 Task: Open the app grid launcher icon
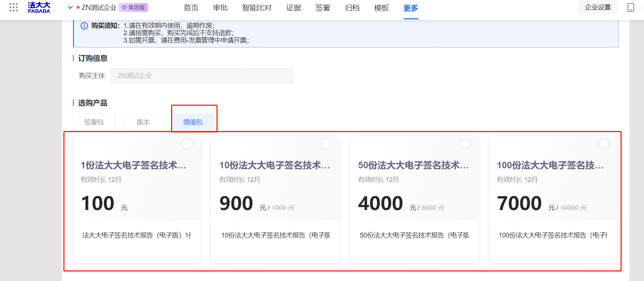tap(14, 7)
